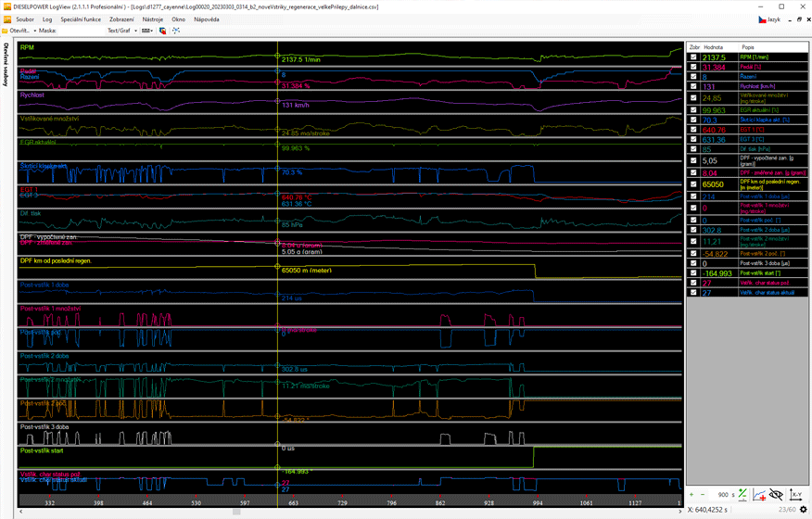Open the Nápověda menu
The height and width of the screenshot is (519, 812).
tap(207, 19)
